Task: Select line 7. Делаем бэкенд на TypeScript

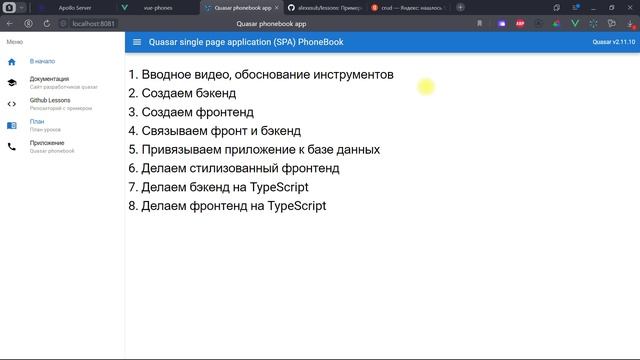Action: click(x=218, y=187)
